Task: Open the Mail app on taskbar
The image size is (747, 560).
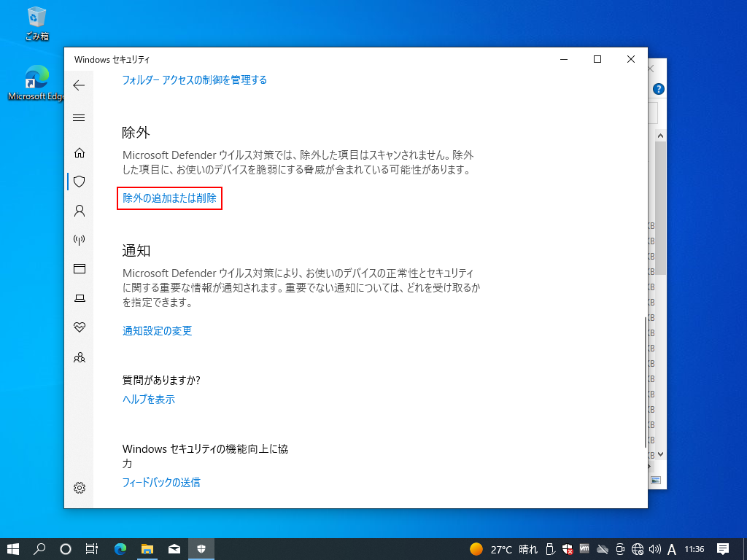Action: 174,549
